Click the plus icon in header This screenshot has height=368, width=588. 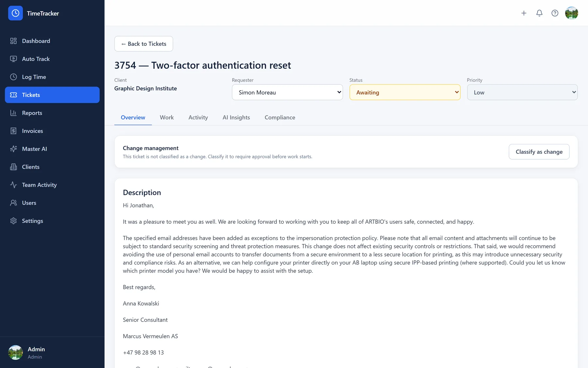point(524,13)
